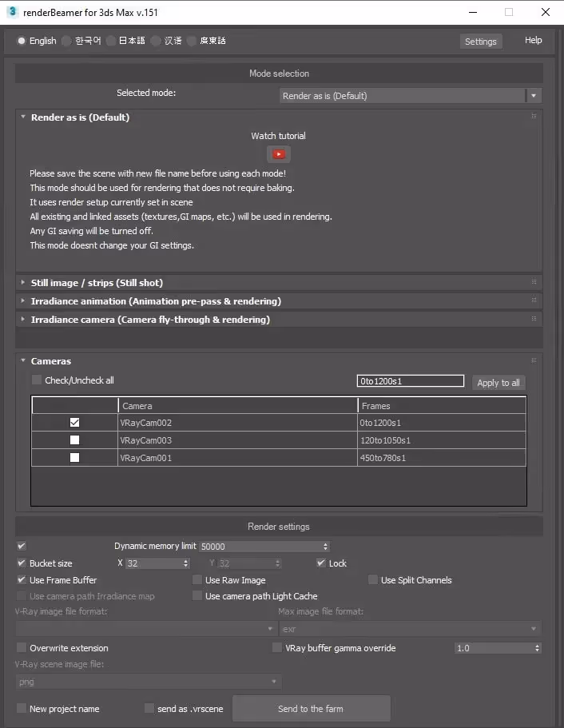The height and width of the screenshot is (728, 564).
Task: Click frames cell 120to1050s1
Action: click(442, 440)
